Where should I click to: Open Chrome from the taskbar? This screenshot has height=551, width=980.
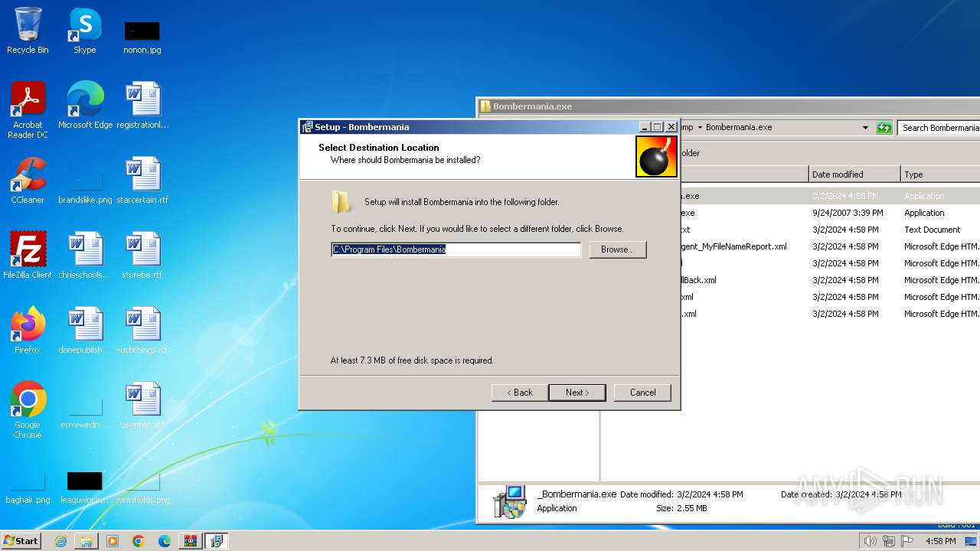139,541
